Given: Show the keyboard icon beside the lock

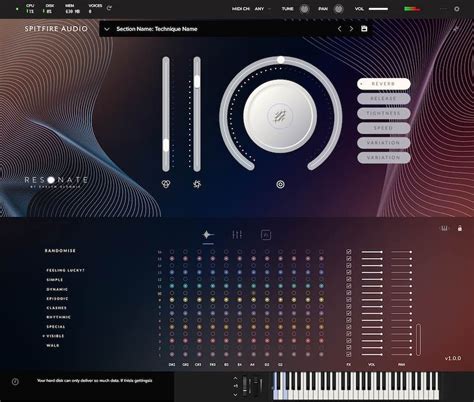Looking at the screenshot, I should pos(444,228).
